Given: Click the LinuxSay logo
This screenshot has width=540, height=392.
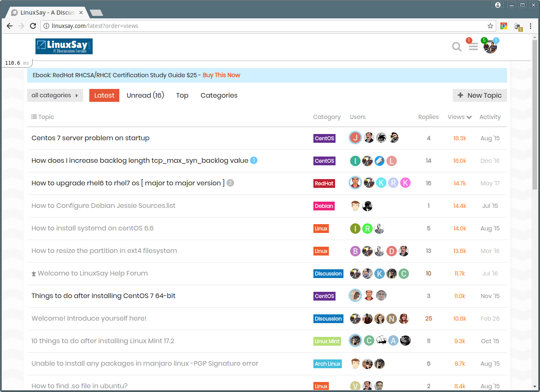Looking at the screenshot, I should pyautogui.click(x=64, y=46).
